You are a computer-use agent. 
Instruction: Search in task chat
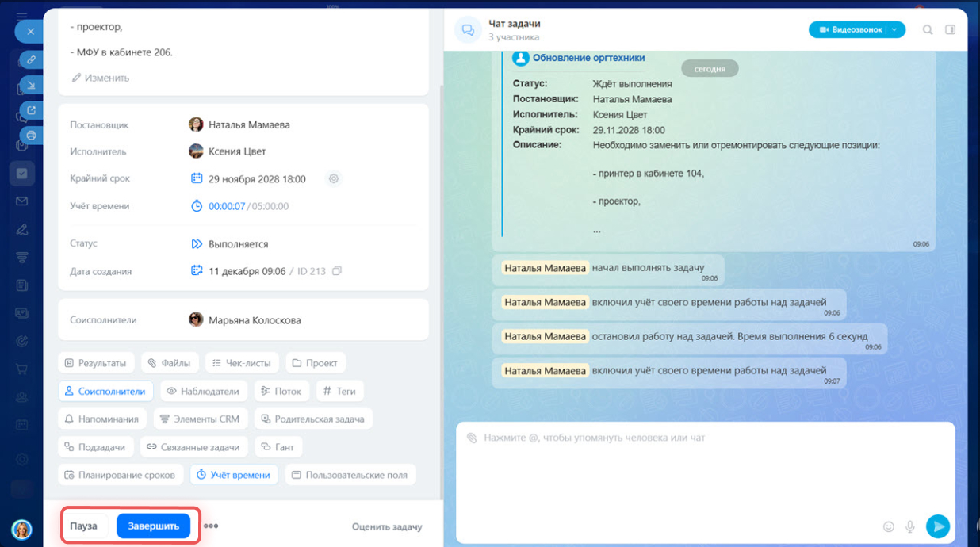[x=928, y=30]
